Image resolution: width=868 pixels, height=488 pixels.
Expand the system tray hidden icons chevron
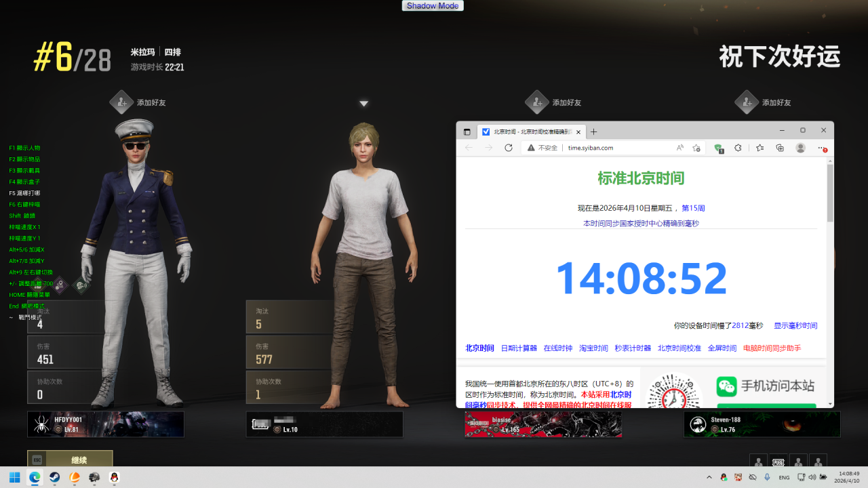709,477
